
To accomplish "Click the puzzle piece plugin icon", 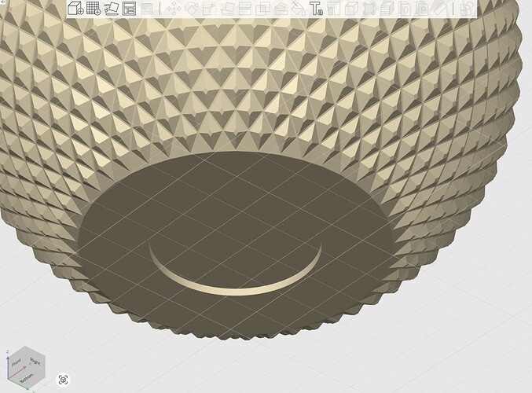I will [x=468, y=9].
